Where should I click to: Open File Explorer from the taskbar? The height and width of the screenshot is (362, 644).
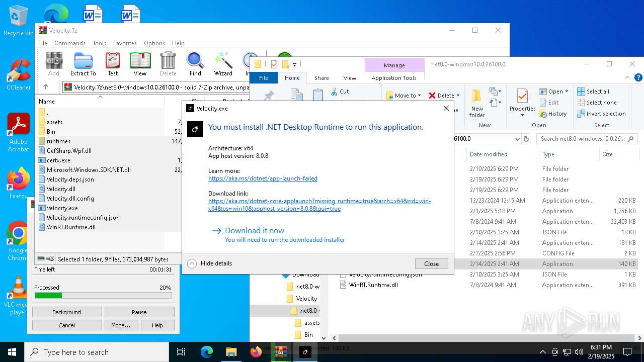[x=231, y=352]
